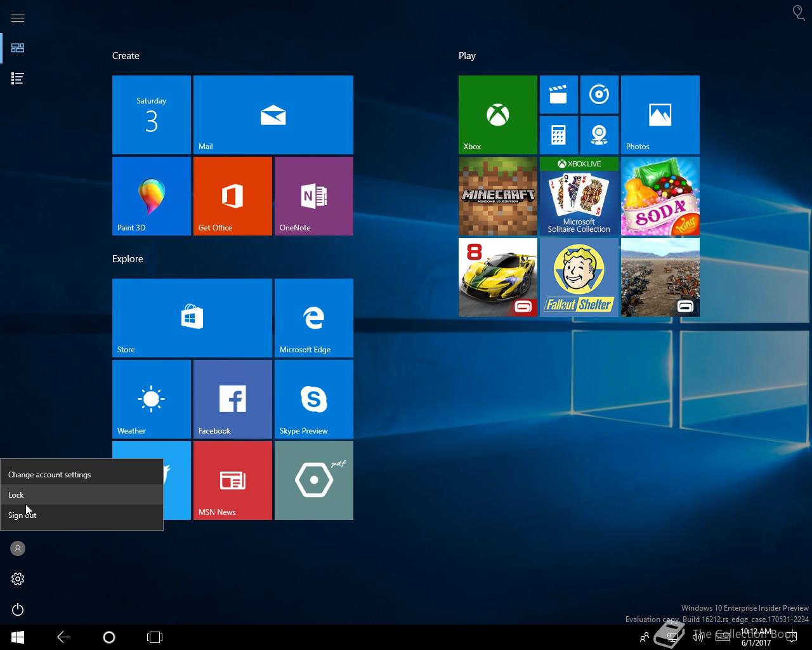Launch Paint 3D tile

click(152, 196)
